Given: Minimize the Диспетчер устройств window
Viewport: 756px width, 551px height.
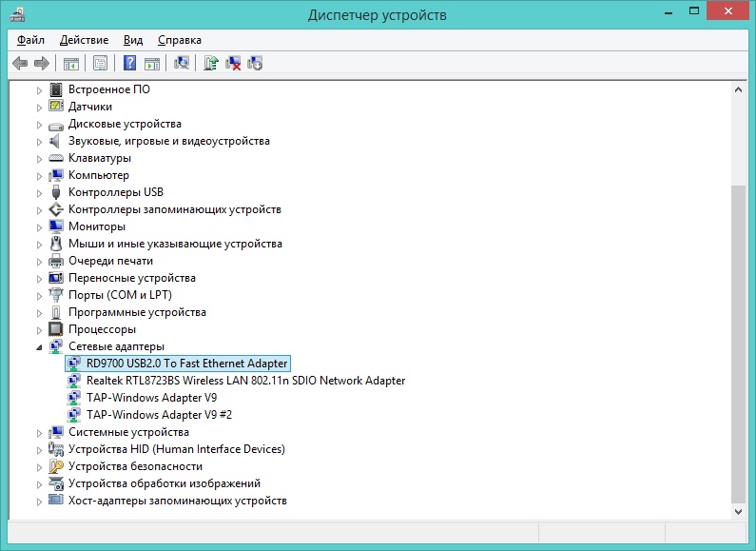Looking at the screenshot, I should 669,11.
